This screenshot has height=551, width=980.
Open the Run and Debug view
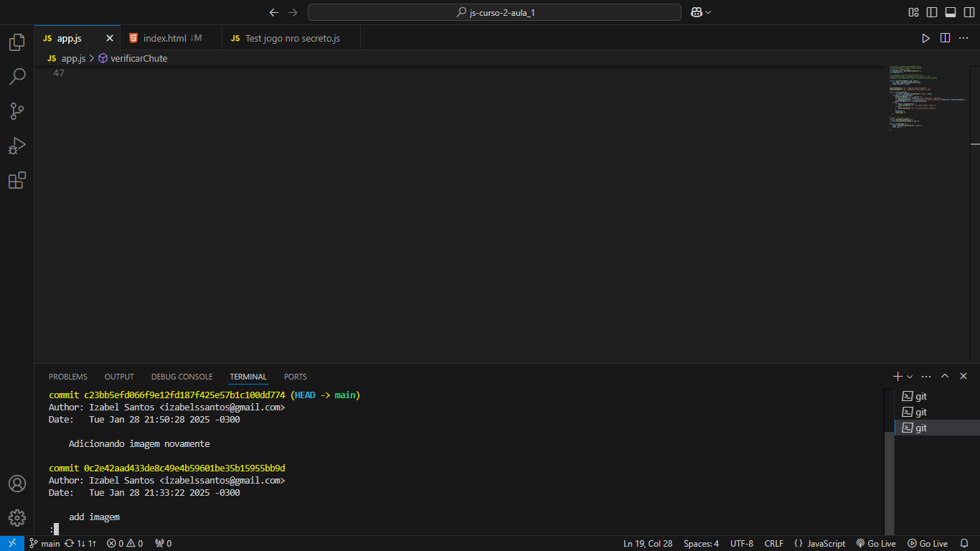point(17,146)
